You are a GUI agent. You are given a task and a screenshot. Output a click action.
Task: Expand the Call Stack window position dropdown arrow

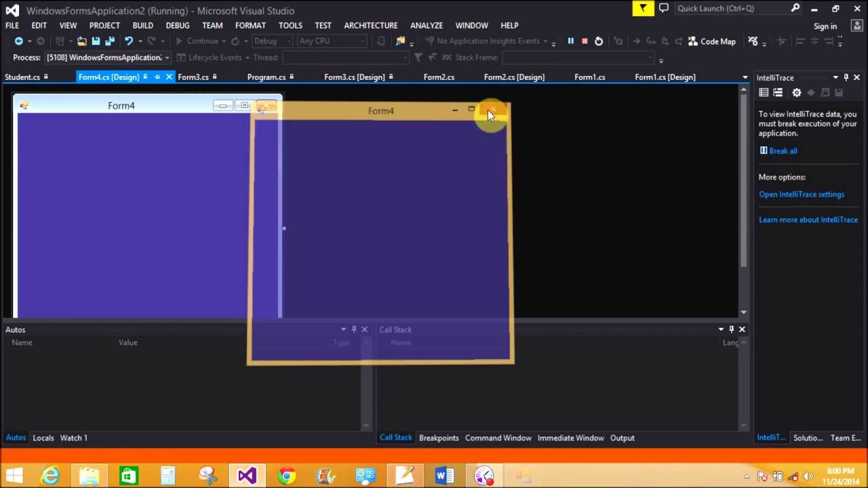coord(721,329)
